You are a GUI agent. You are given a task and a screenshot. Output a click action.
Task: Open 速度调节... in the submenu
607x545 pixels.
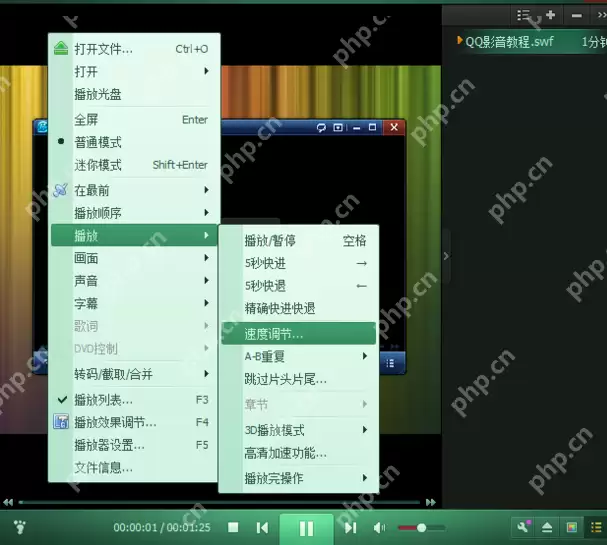298,334
